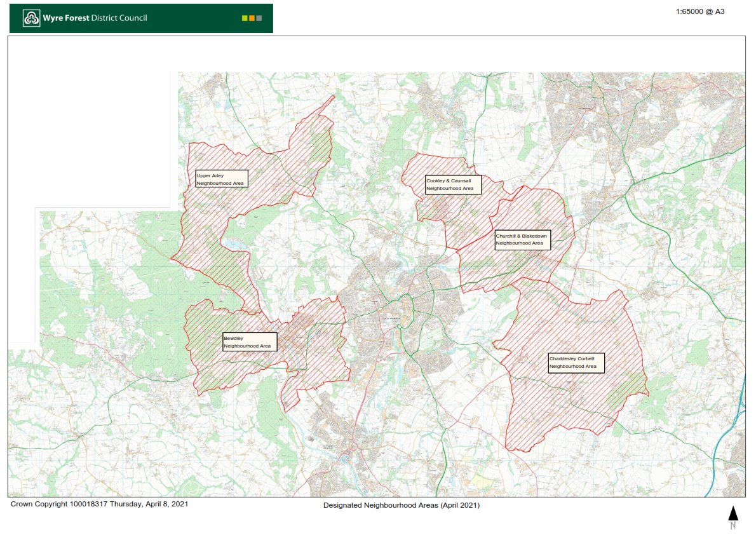
Task: Click the Wyre Forest District Council logo icon
Action: click(x=31, y=18)
